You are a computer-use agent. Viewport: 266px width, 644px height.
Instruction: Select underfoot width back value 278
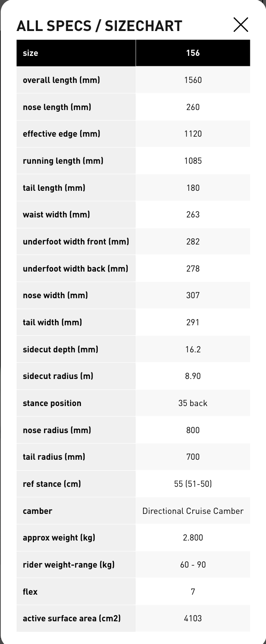pos(193,269)
